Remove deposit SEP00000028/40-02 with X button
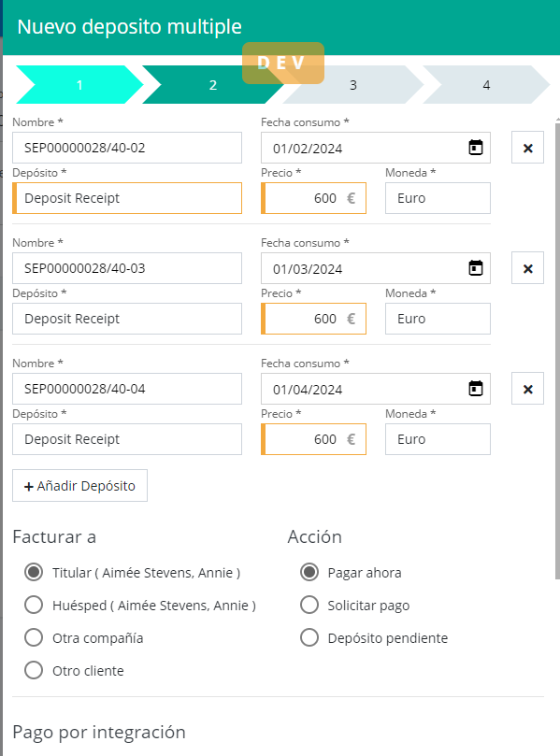 [527, 148]
